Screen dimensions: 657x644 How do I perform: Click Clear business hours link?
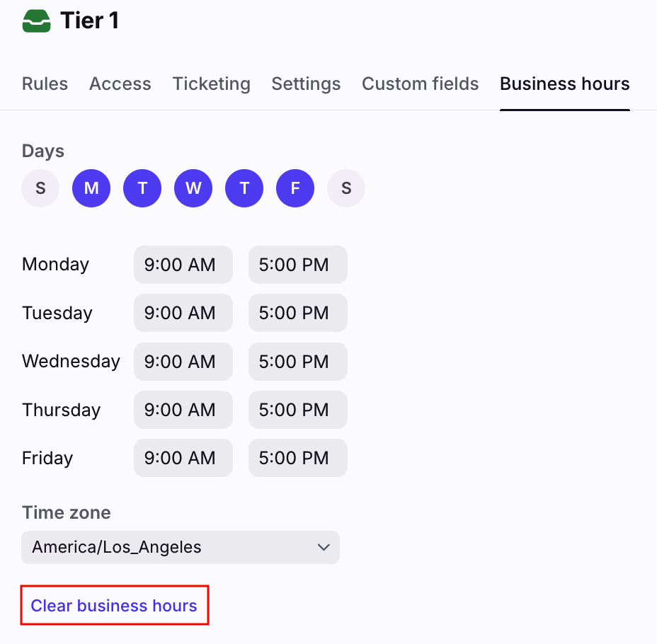click(x=114, y=606)
